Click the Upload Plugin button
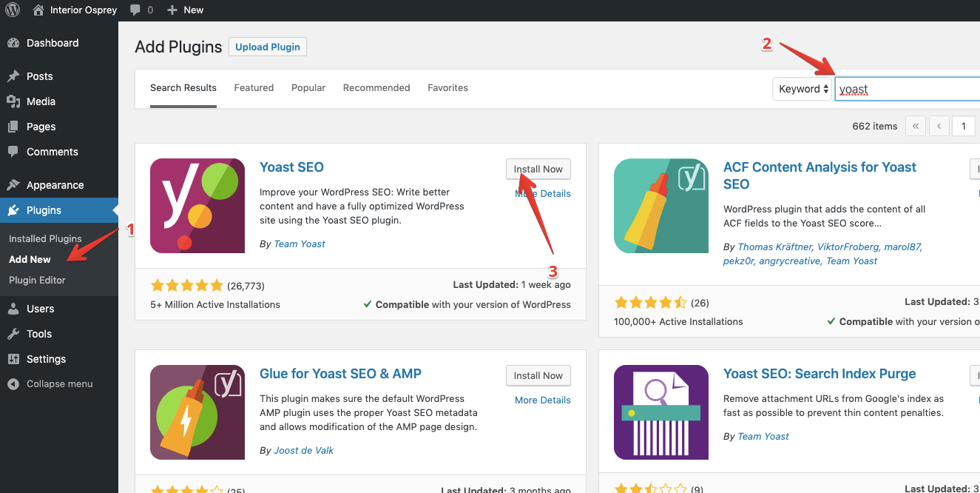Image resolution: width=980 pixels, height=493 pixels. tap(268, 47)
